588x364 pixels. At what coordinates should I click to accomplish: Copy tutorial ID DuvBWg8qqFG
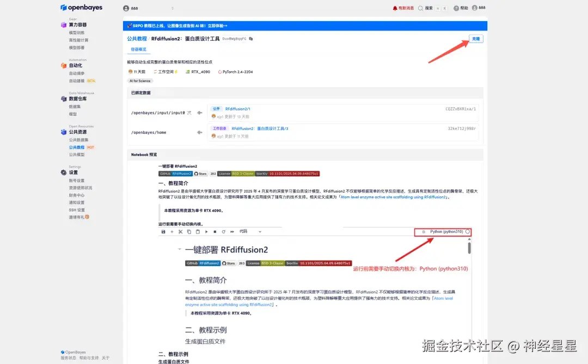pos(251,39)
